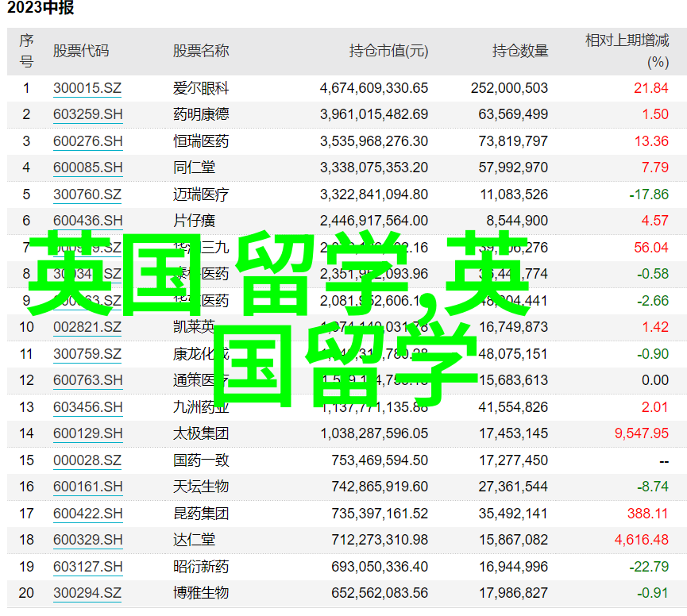Click change value 0.00
Viewport: 687px width, 616px height.
[x=655, y=380]
